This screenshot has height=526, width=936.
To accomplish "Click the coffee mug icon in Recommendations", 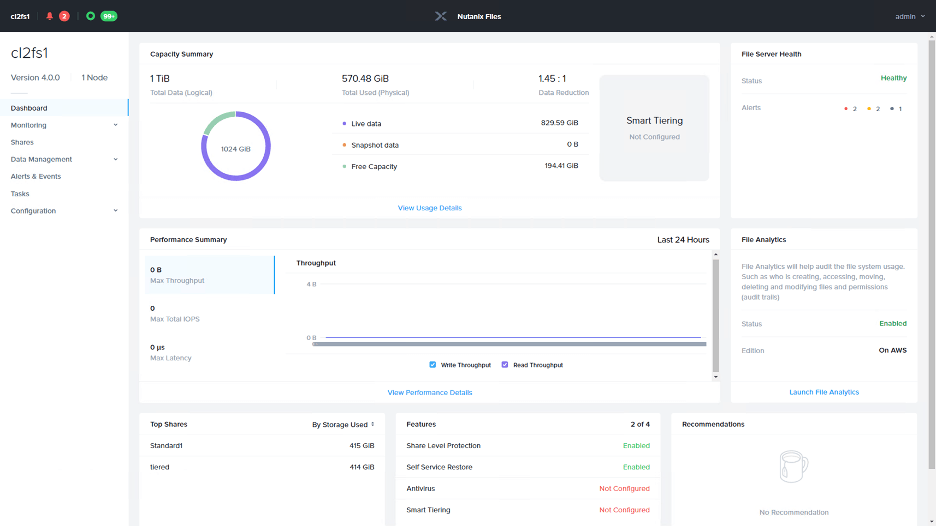I will coord(793,466).
